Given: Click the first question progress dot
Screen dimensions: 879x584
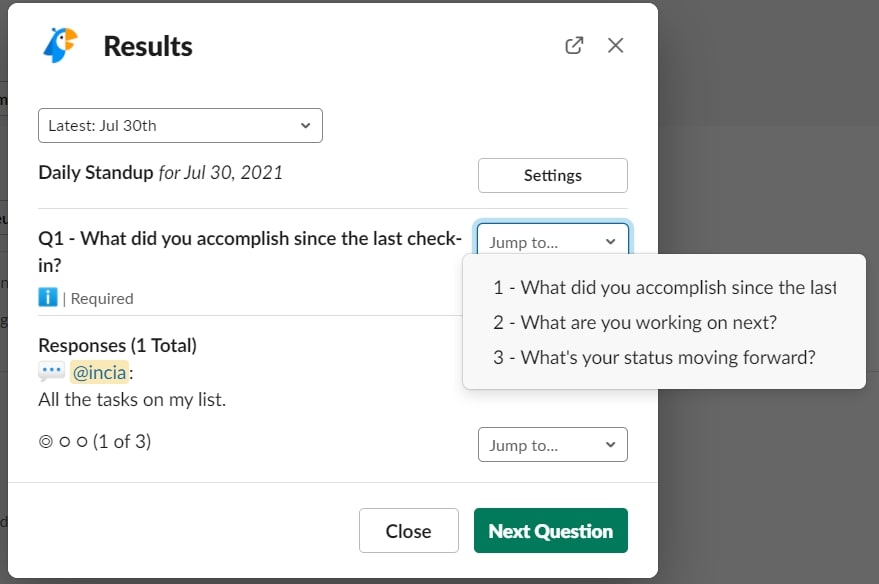Looking at the screenshot, I should click(x=45, y=441).
